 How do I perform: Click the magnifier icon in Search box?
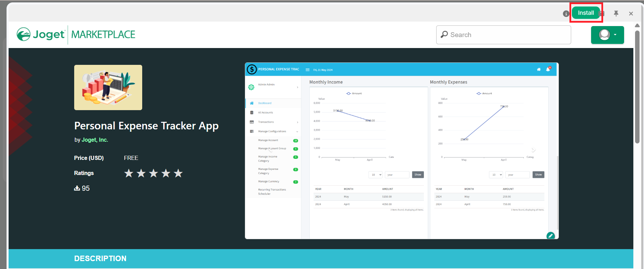click(x=444, y=35)
